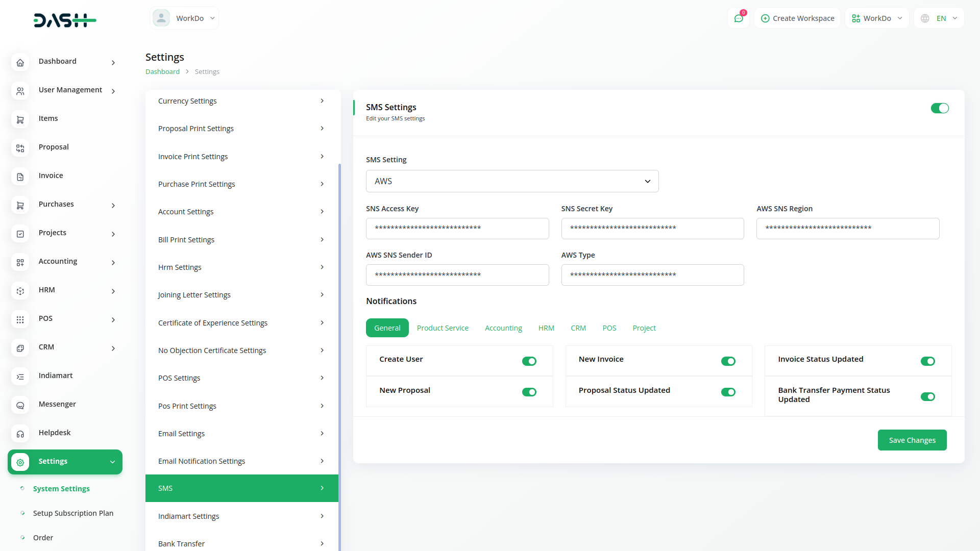Expand the Accounting sidebar menu chevron
Viewport: 980px width, 551px height.
113,262
